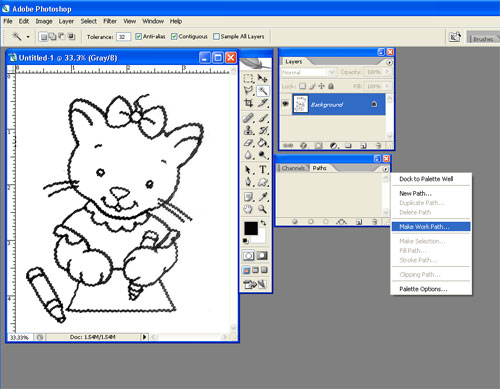
Task: Choose Add to selection mode in options bar
Action: pos(53,37)
